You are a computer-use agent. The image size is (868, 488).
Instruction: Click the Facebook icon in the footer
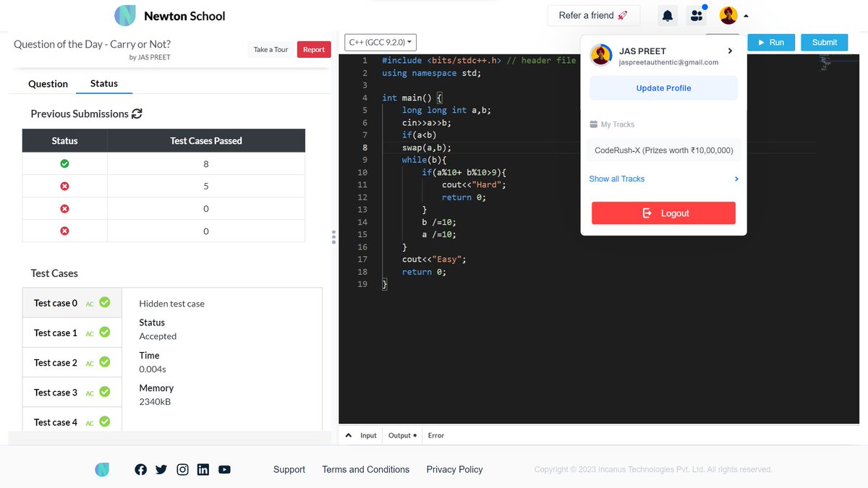pos(140,469)
